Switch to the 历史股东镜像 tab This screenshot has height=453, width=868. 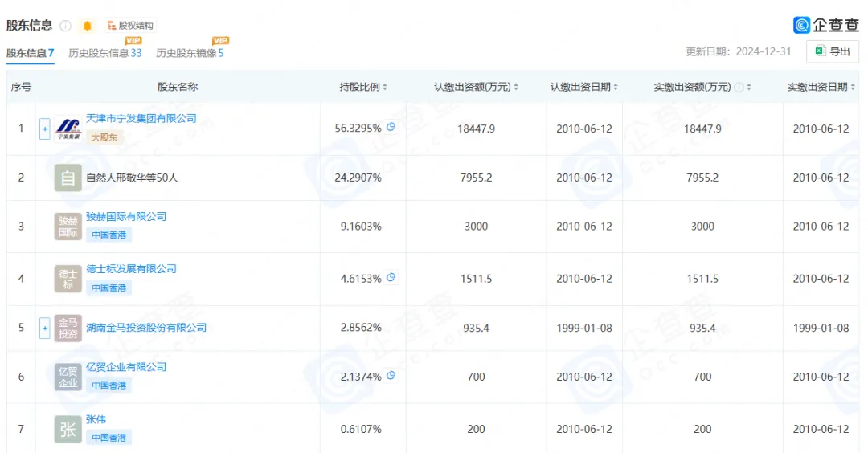[190, 53]
